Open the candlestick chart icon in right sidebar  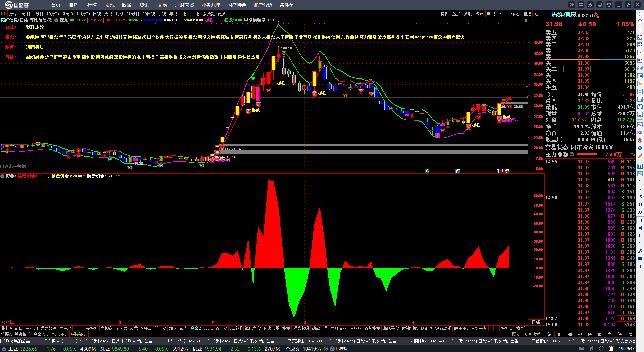(x=640, y=60)
